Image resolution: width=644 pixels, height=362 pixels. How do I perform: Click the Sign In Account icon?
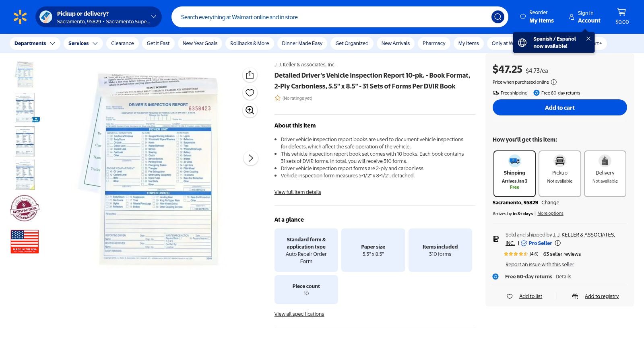[572, 17]
